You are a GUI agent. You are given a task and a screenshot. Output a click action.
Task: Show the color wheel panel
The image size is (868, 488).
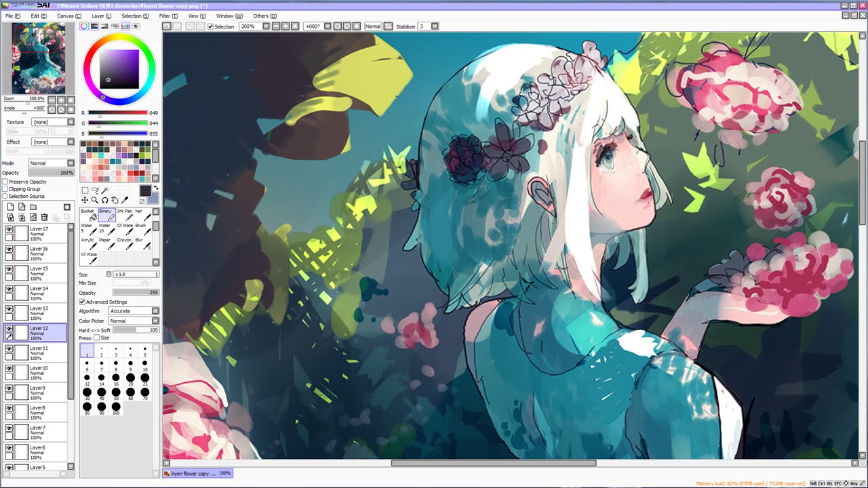click(84, 26)
